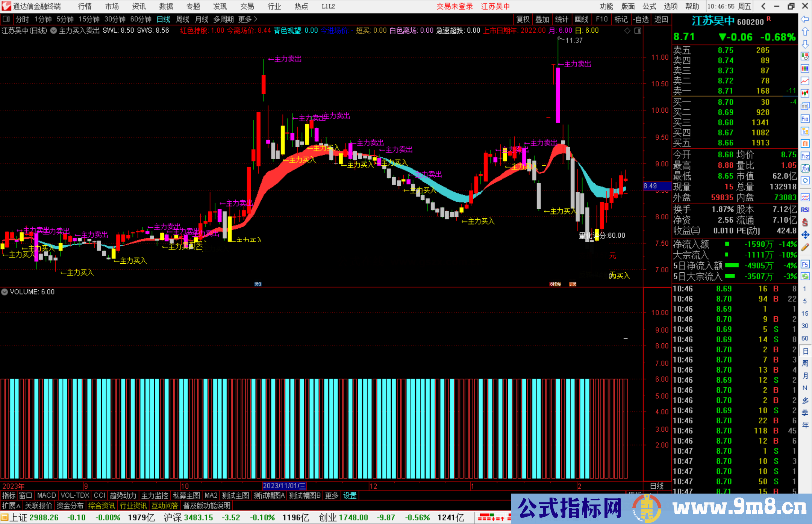Open the 更多 indicators tab menu
The height and width of the screenshot is (524, 812).
tap(331, 495)
